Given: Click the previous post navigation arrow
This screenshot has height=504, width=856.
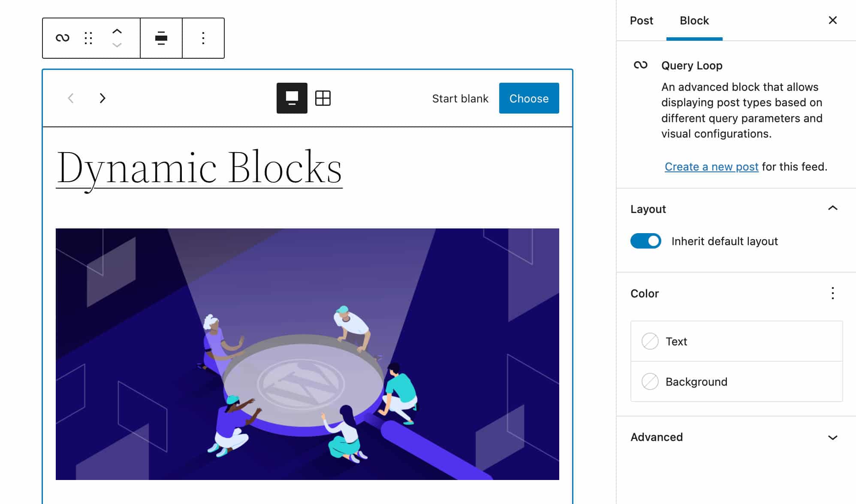Looking at the screenshot, I should coord(71,98).
